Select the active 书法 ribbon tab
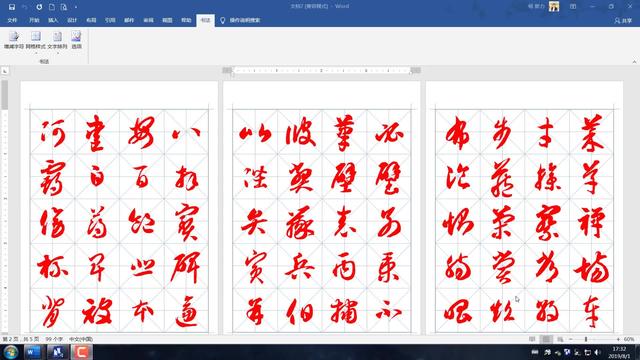 coord(205,20)
